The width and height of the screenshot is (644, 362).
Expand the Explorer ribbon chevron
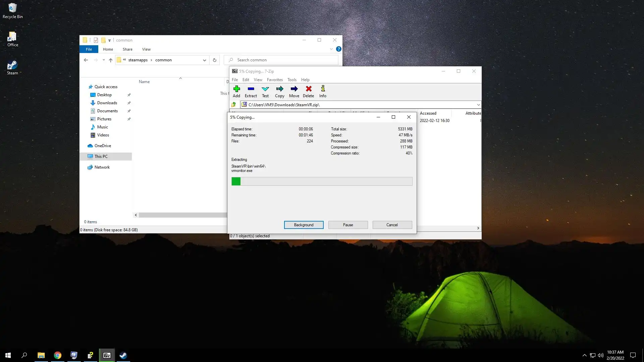(331, 49)
